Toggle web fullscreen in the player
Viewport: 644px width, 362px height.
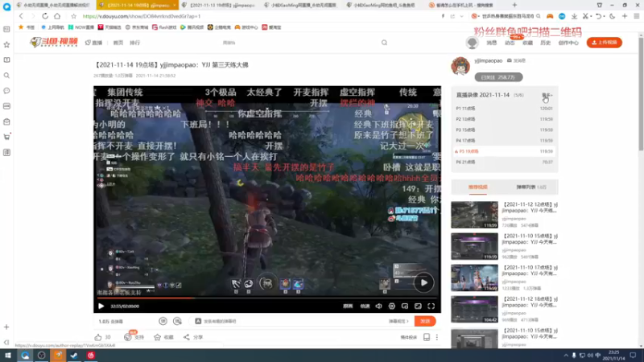coord(418,306)
